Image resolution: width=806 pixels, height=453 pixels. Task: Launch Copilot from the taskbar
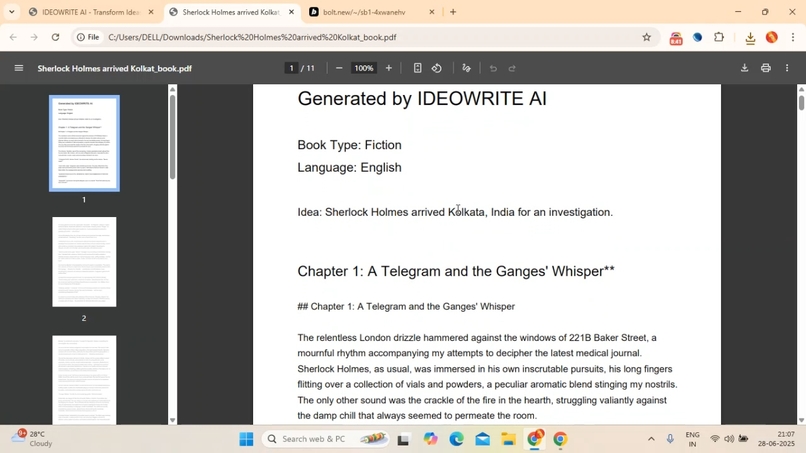[x=430, y=439]
